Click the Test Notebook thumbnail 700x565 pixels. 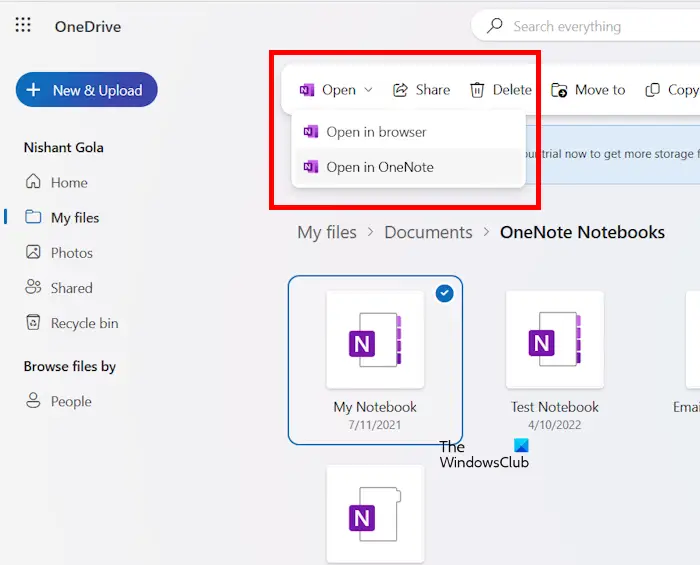[x=554, y=339]
